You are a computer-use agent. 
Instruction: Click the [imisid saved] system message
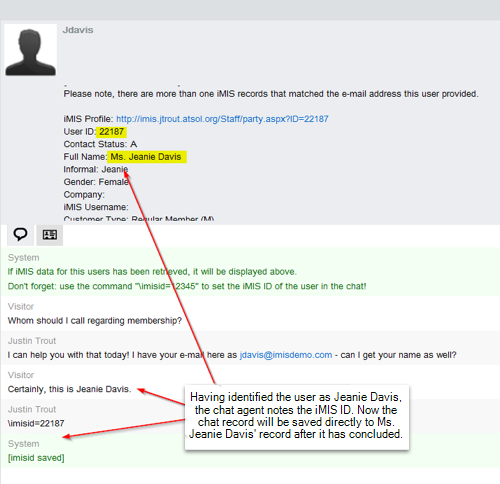click(x=36, y=458)
